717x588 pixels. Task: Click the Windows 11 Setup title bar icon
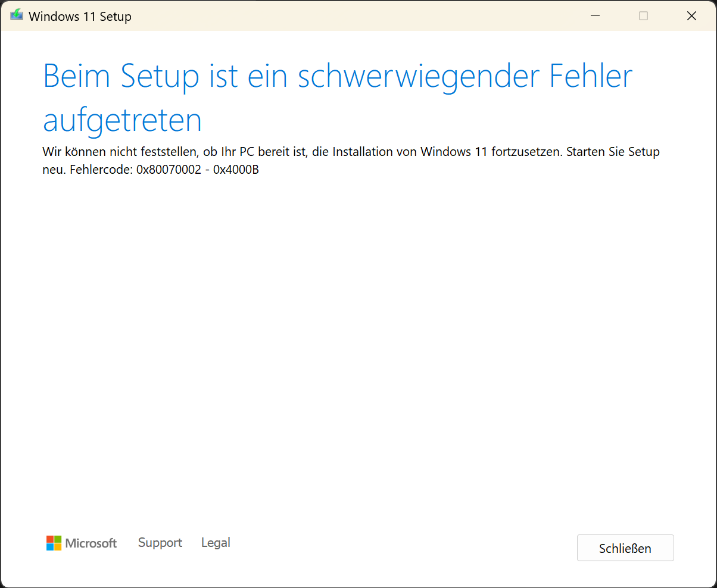click(x=17, y=16)
